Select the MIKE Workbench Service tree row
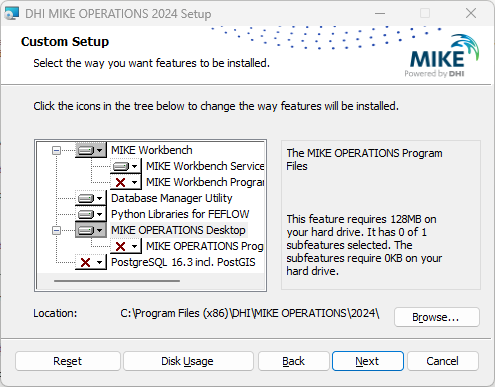495x387 pixels. pos(205,166)
